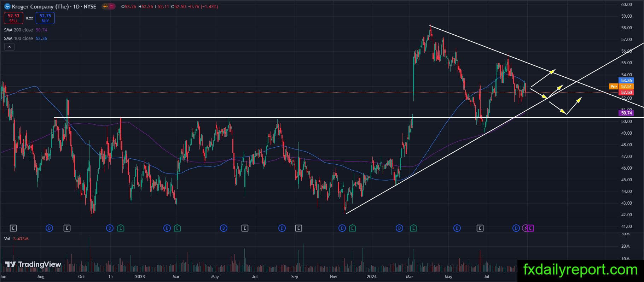Click the Sep label on time axis
Image resolution: width=644 pixels, height=282 pixels.
pyautogui.click(x=294, y=277)
